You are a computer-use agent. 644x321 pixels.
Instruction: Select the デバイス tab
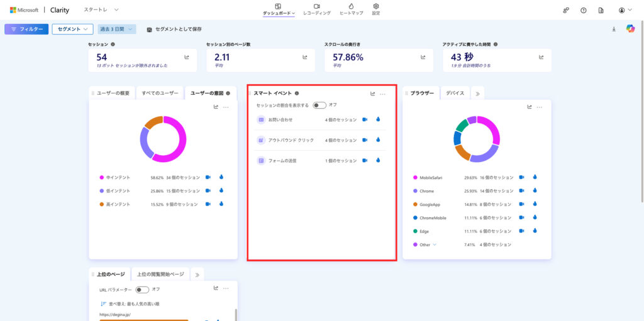click(x=455, y=93)
